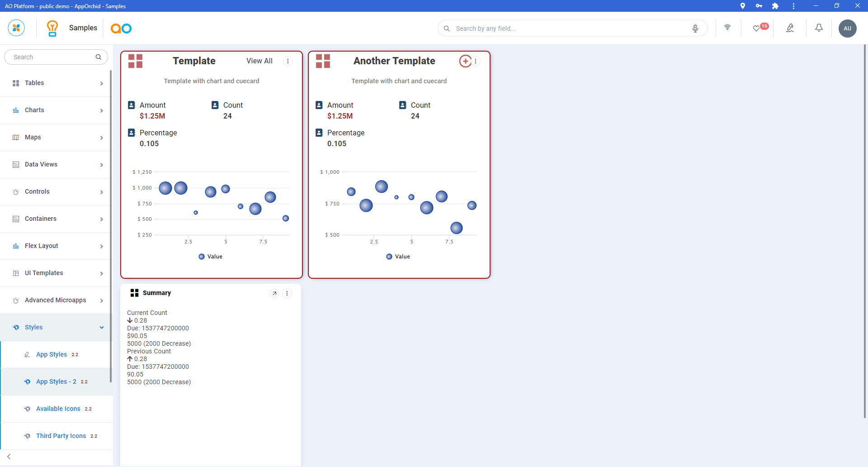Open Available Icons menu item

coord(58,409)
